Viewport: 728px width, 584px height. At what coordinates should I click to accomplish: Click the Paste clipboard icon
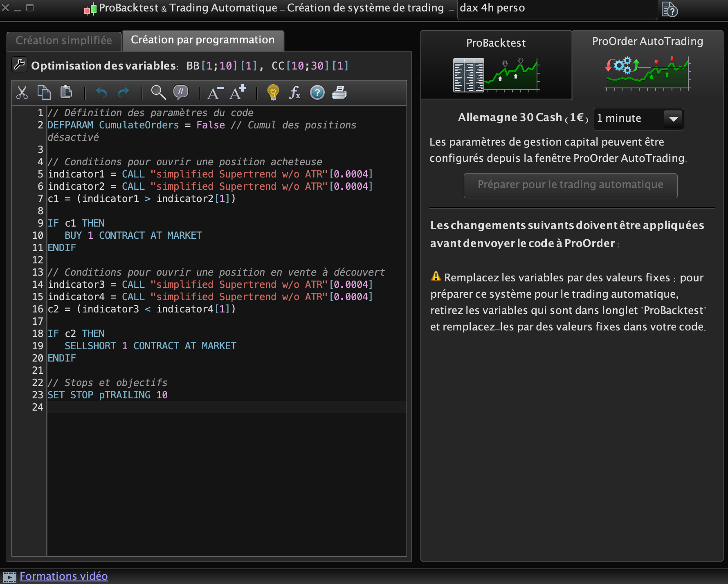[x=66, y=92]
